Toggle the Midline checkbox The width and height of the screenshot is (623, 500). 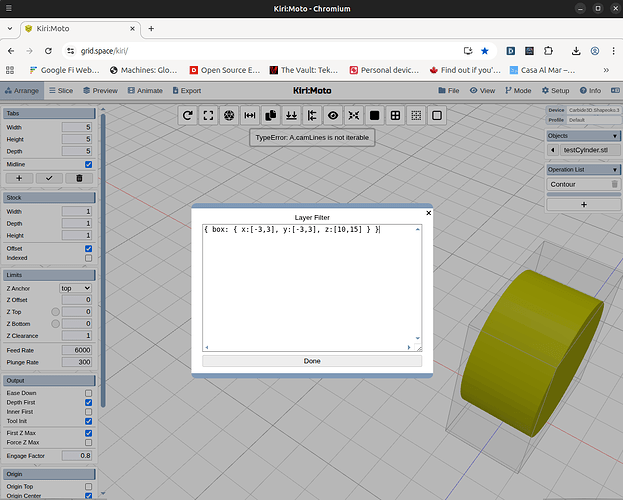pyautogui.click(x=88, y=164)
